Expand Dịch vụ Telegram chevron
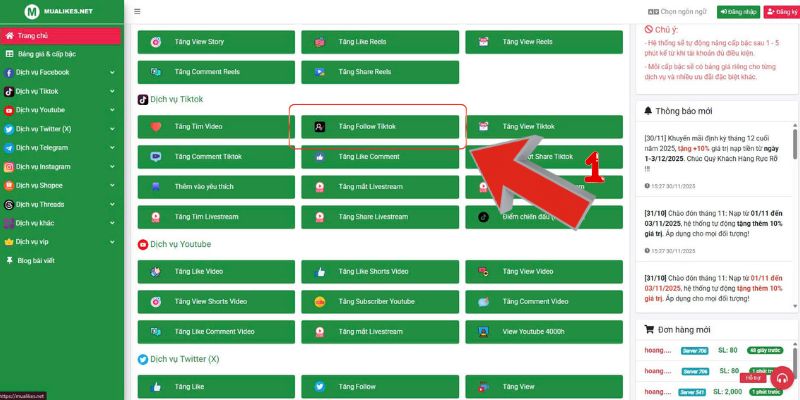The height and width of the screenshot is (400, 800). pyautogui.click(x=112, y=148)
